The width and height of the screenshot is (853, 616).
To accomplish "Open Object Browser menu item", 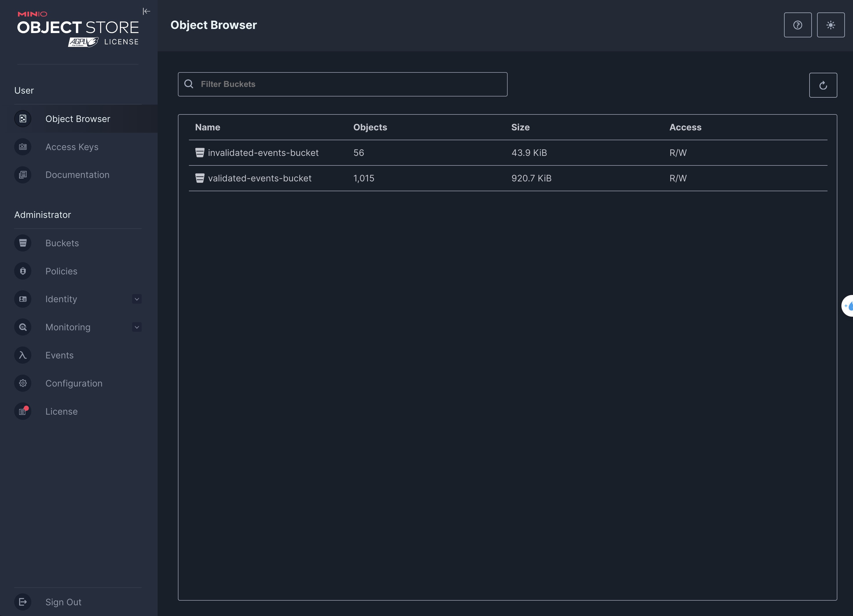I will 78,119.
